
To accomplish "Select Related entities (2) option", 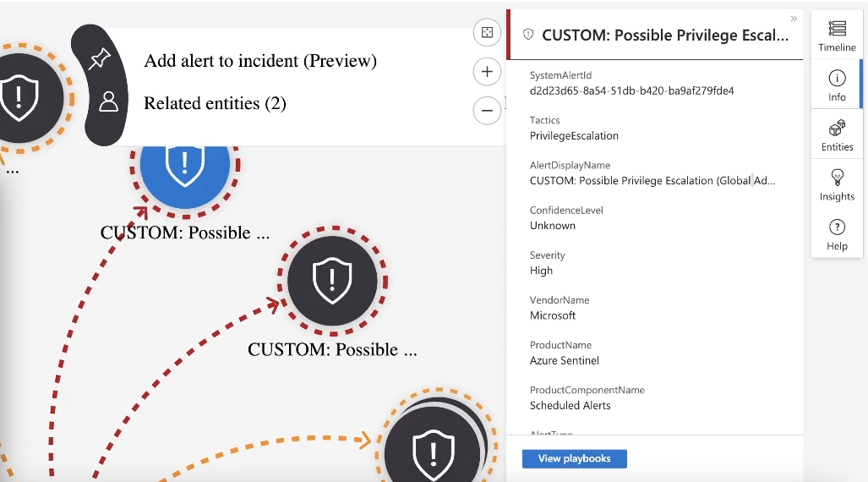I will [x=215, y=103].
